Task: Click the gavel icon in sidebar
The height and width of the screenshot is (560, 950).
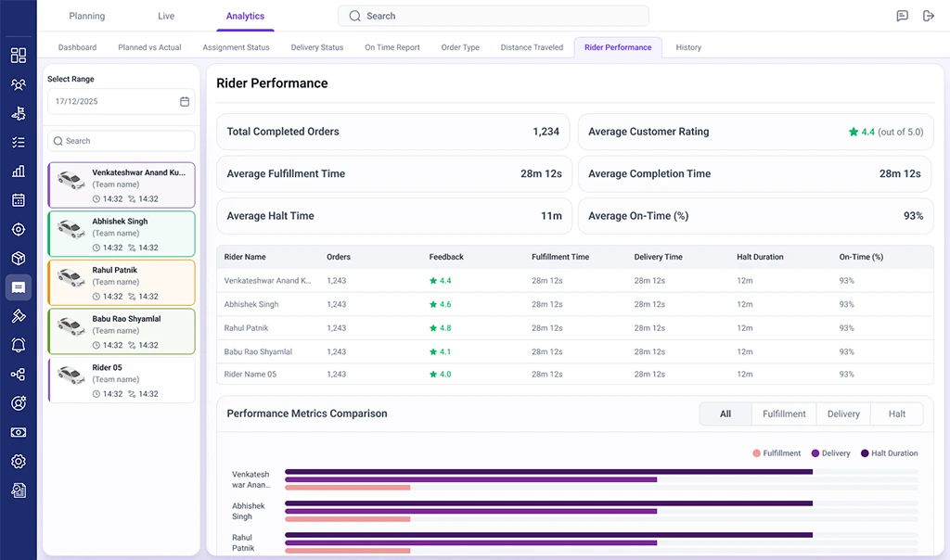Action: (19, 316)
